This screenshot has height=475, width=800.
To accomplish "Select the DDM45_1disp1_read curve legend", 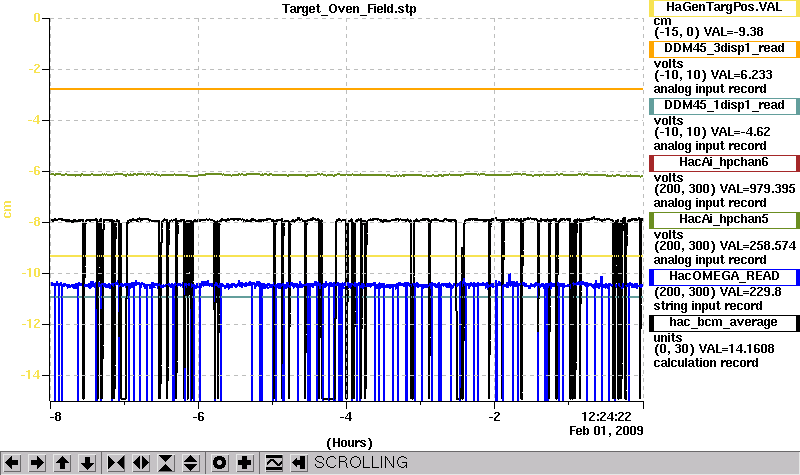I will pyautogui.click(x=724, y=106).
